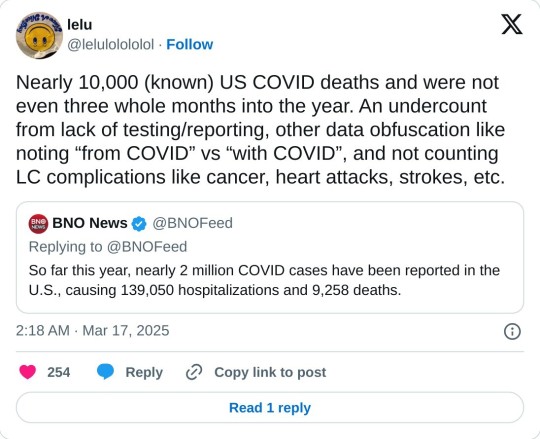
Task: Click the Reply text label
Action: pos(144,372)
